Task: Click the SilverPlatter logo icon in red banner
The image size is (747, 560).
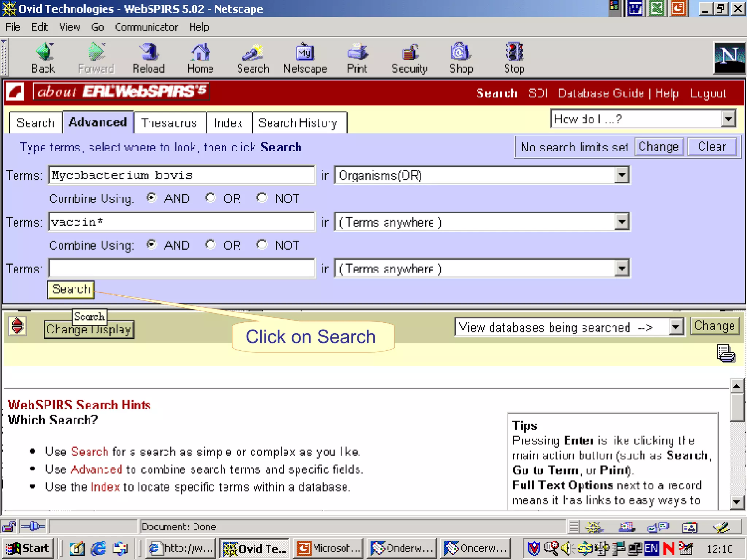Action: (x=15, y=92)
